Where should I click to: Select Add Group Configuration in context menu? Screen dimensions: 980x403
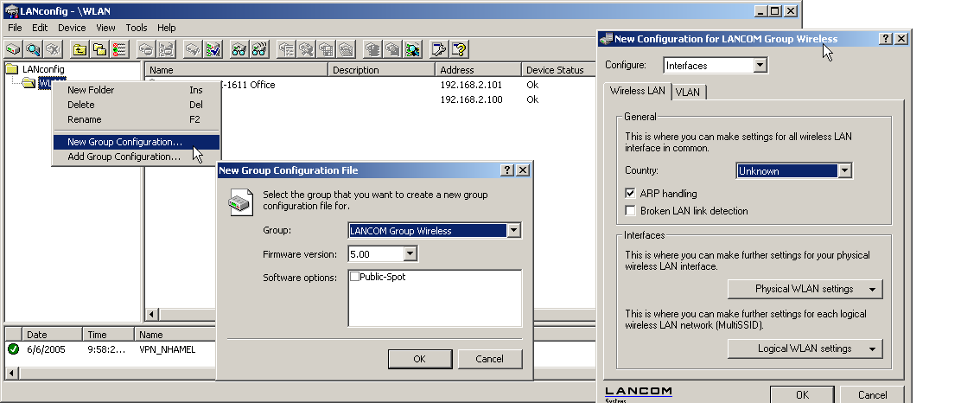[124, 157]
